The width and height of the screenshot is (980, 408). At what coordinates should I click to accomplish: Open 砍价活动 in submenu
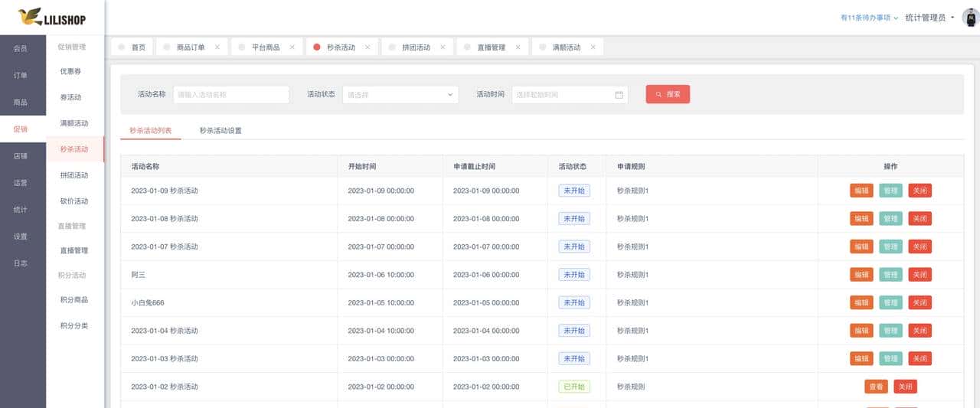tap(75, 201)
